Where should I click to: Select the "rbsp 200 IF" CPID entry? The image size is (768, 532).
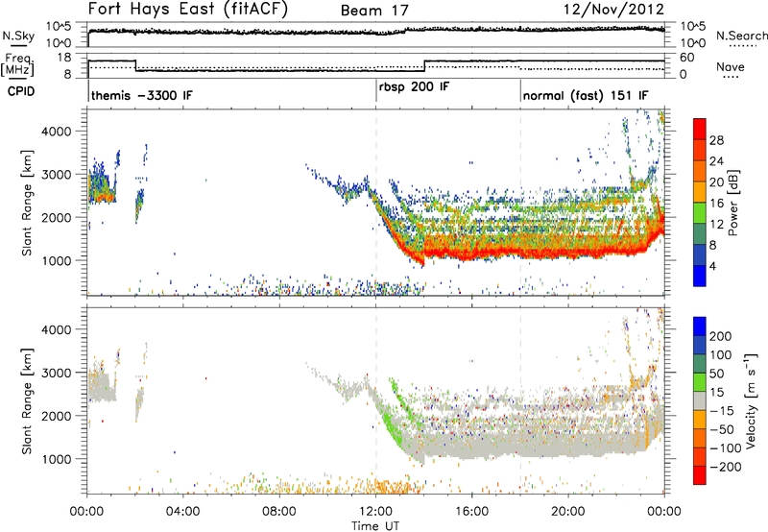(x=415, y=86)
